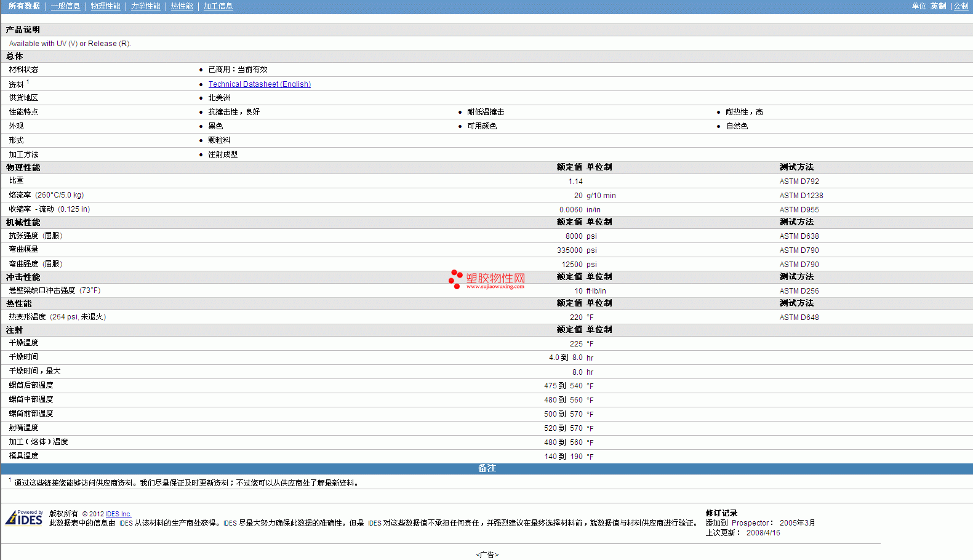
Task: Click the 干燥时间，最大 row label
Action: pyautogui.click(x=34, y=371)
